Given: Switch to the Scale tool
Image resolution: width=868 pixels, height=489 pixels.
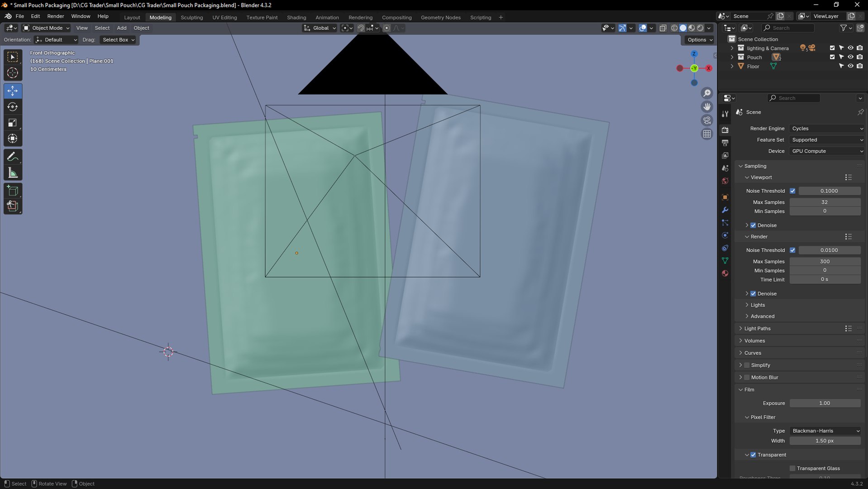Looking at the screenshot, I should coord(13,123).
